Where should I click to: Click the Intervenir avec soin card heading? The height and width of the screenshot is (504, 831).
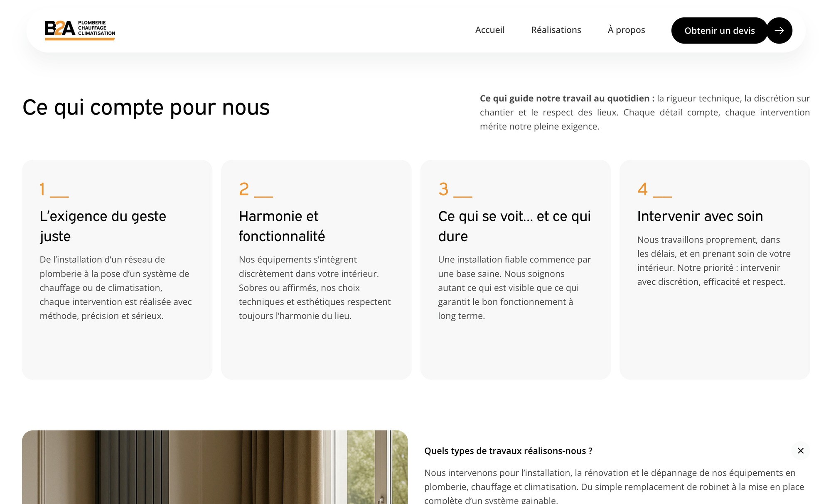(x=700, y=216)
